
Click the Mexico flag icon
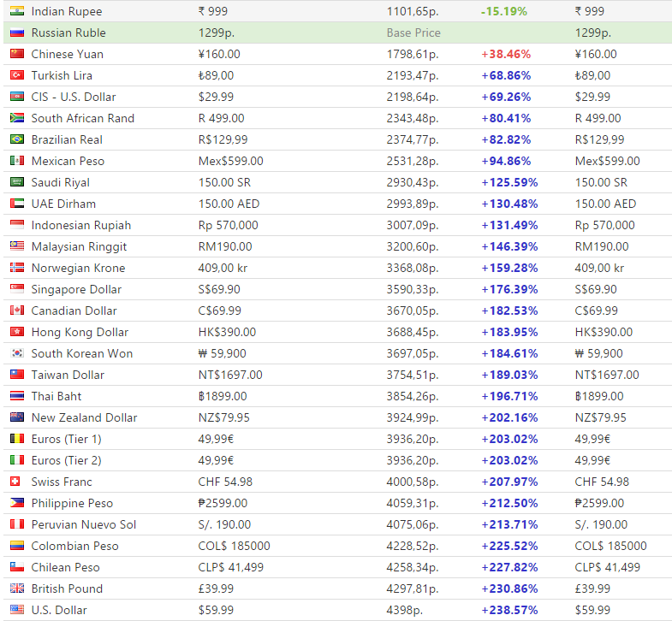pyautogui.click(x=16, y=161)
